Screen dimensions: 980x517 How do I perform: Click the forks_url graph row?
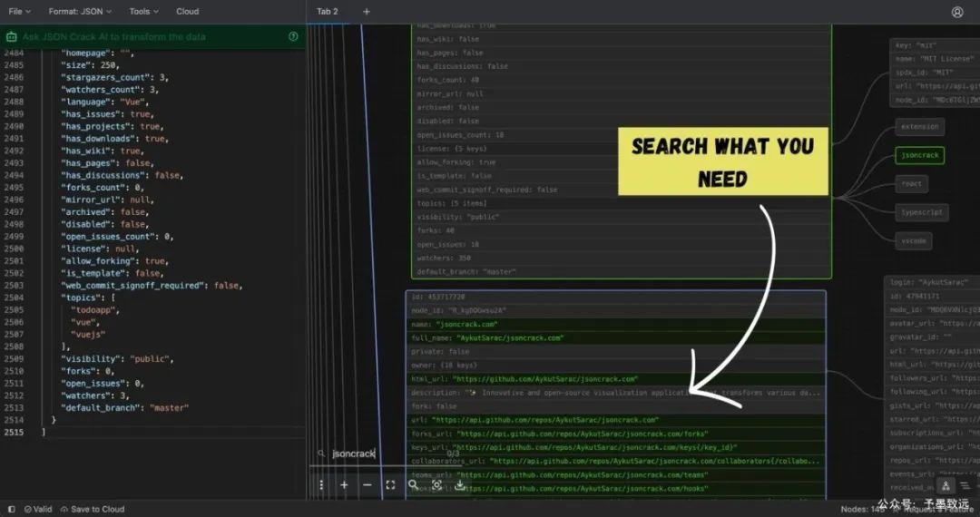pos(615,434)
